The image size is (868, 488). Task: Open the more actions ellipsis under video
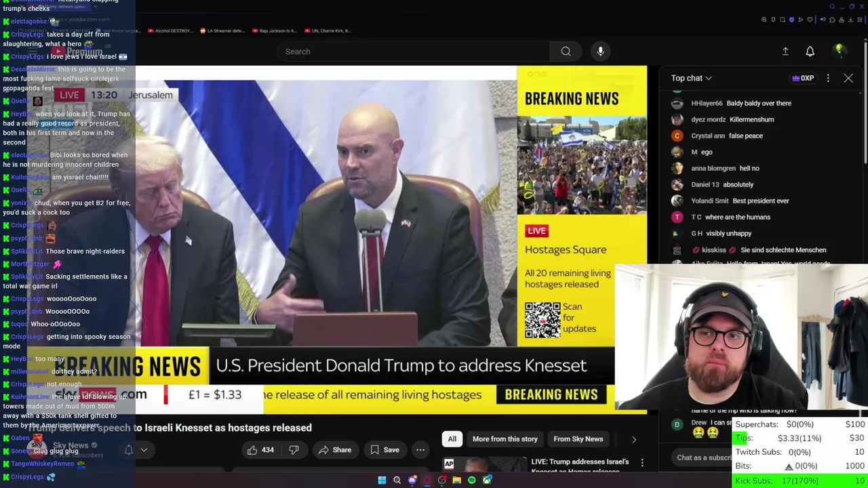pyautogui.click(x=420, y=450)
